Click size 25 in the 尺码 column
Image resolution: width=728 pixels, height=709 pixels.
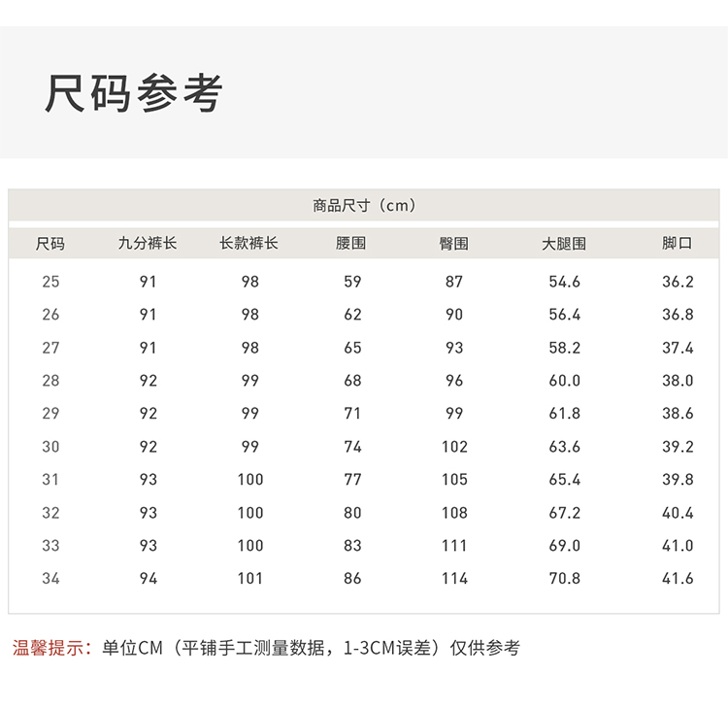coord(50,282)
